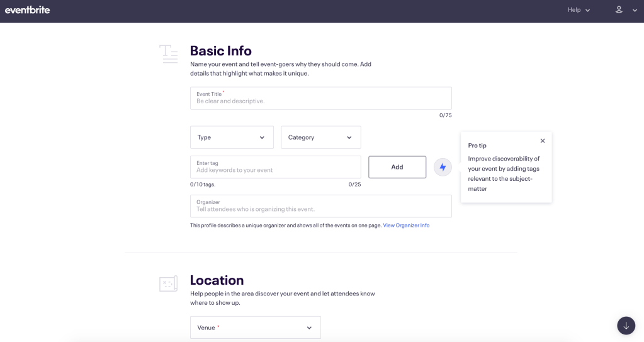Expand the chevron beside the account icon
The image size is (644, 342).
pyautogui.click(x=635, y=11)
